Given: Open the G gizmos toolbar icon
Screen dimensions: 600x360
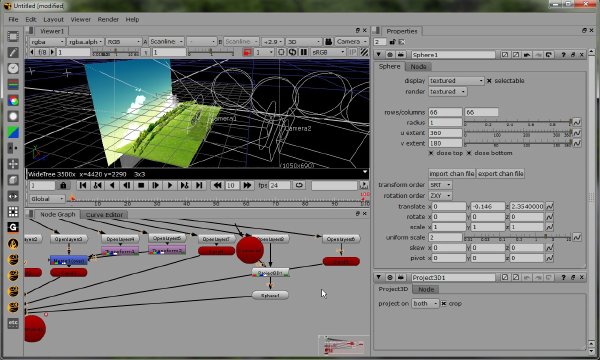Looking at the screenshot, I should [x=13, y=228].
